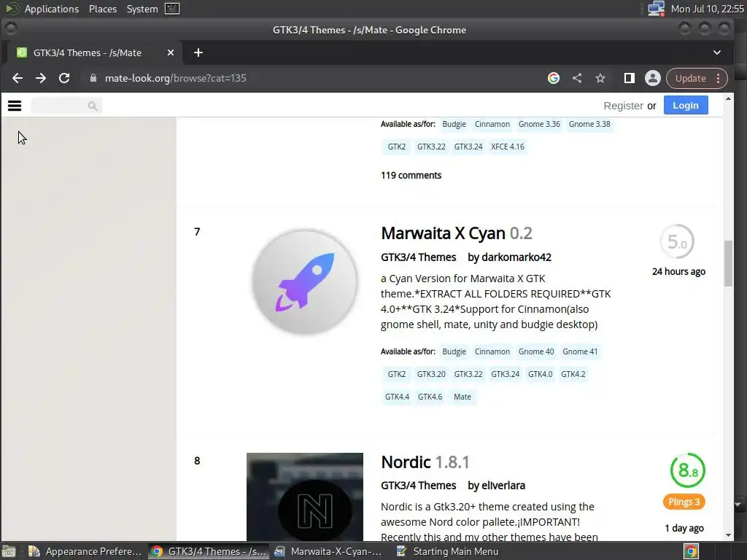This screenshot has width=747, height=560.
Task: Select the Gnome 3.36 tag
Action: [x=539, y=124]
